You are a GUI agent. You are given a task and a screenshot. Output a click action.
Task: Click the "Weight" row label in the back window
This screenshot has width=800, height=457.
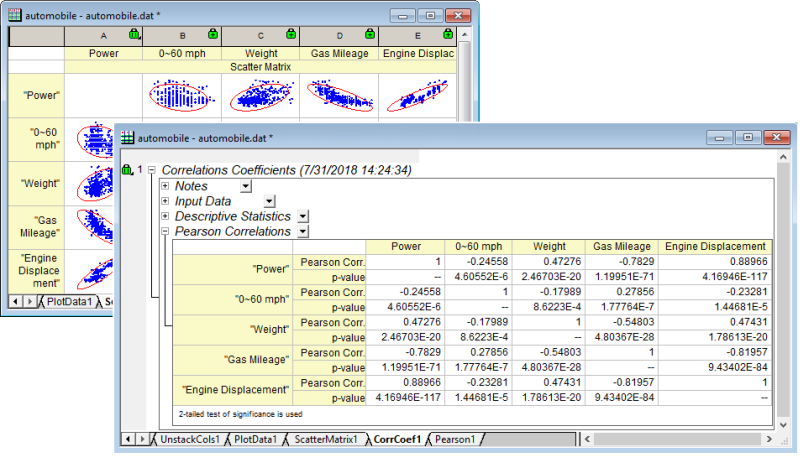coord(37,184)
